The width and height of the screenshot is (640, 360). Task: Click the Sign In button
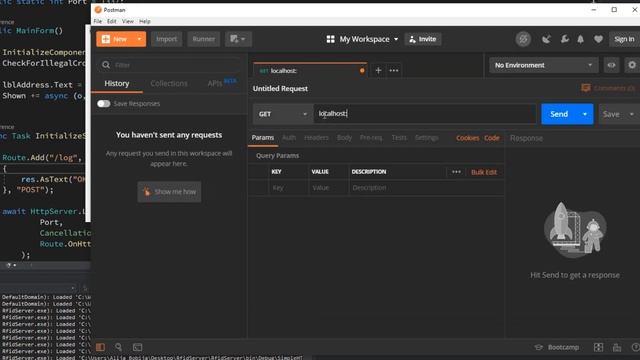tap(624, 39)
